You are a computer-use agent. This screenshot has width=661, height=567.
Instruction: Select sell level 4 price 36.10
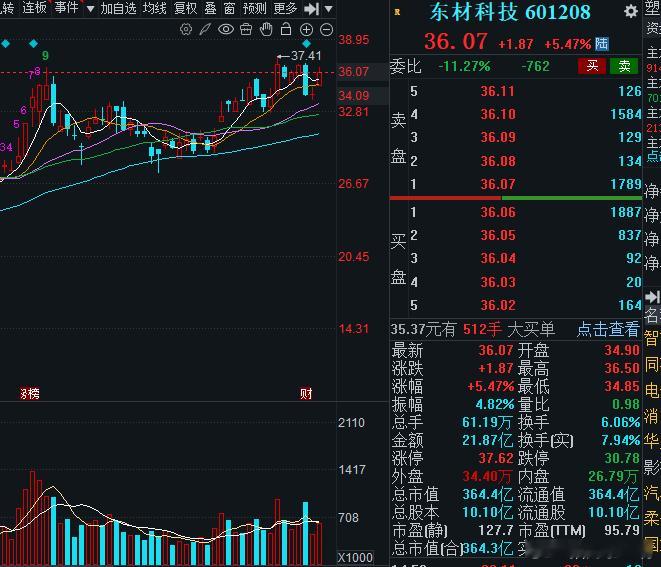pos(497,114)
